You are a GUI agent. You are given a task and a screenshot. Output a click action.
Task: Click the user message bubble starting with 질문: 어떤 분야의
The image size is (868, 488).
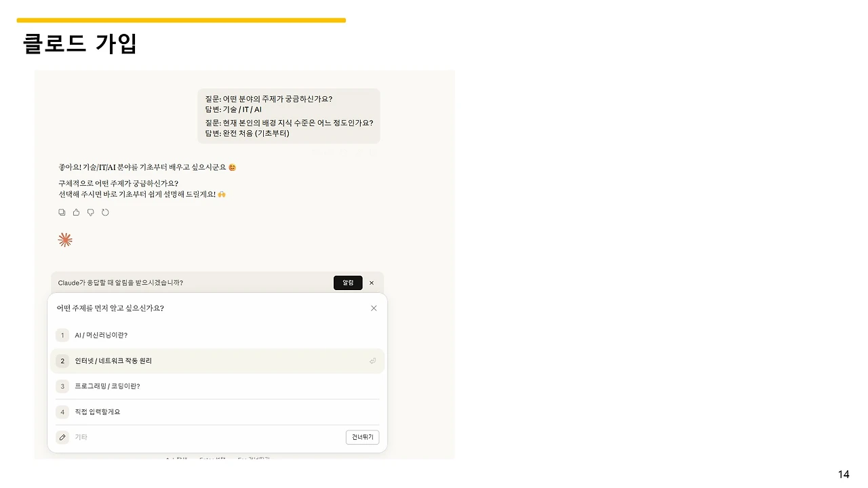[x=289, y=116]
